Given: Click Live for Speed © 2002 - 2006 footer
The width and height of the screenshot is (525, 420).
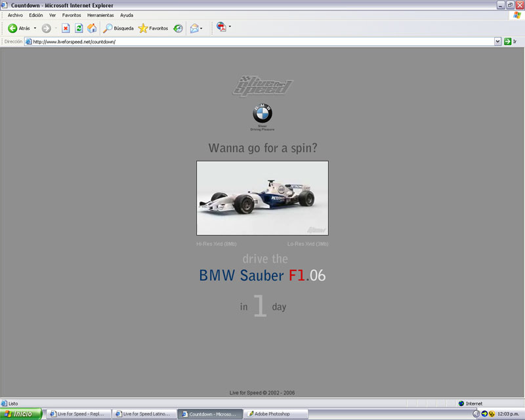Looking at the screenshot, I should (x=262, y=392).
